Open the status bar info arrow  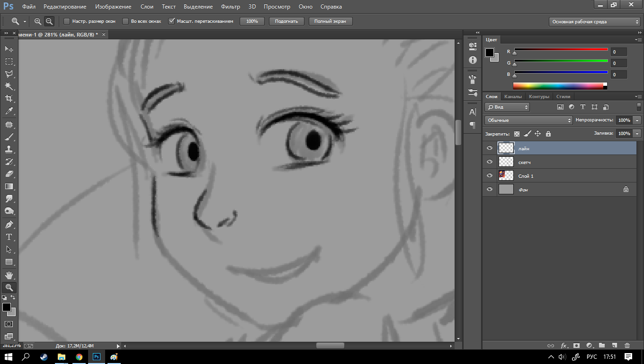coord(118,346)
